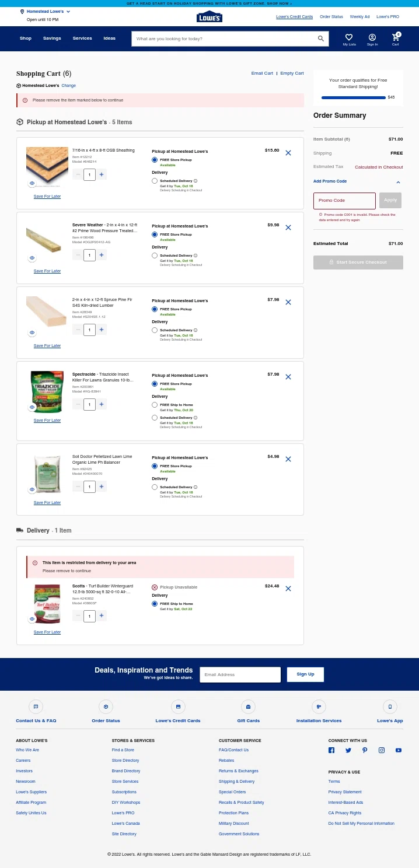Click the Promo Code input field

click(x=344, y=201)
